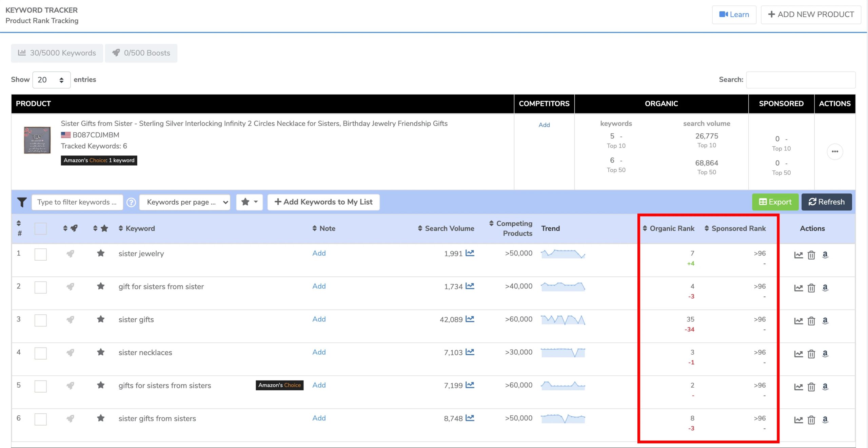View search volume chart icon for 'sister gifts'
The width and height of the screenshot is (868, 448).
pyautogui.click(x=470, y=319)
